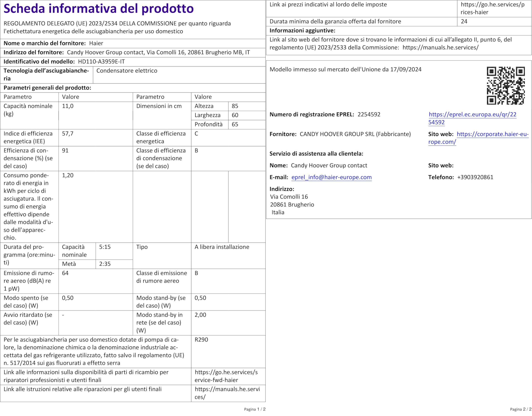
Task: Click the eprel_info email address link
Action: pyautogui.click(x=331, y=177)
